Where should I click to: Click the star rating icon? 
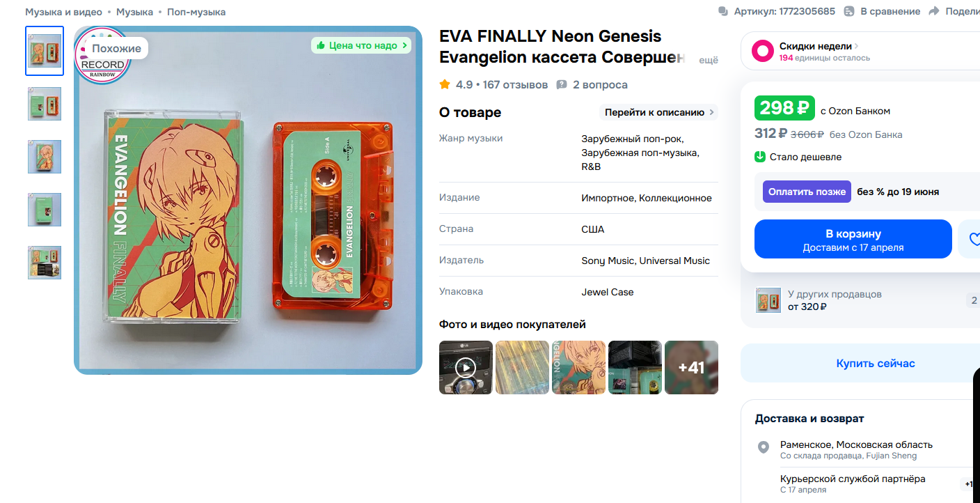click(445, 84)
